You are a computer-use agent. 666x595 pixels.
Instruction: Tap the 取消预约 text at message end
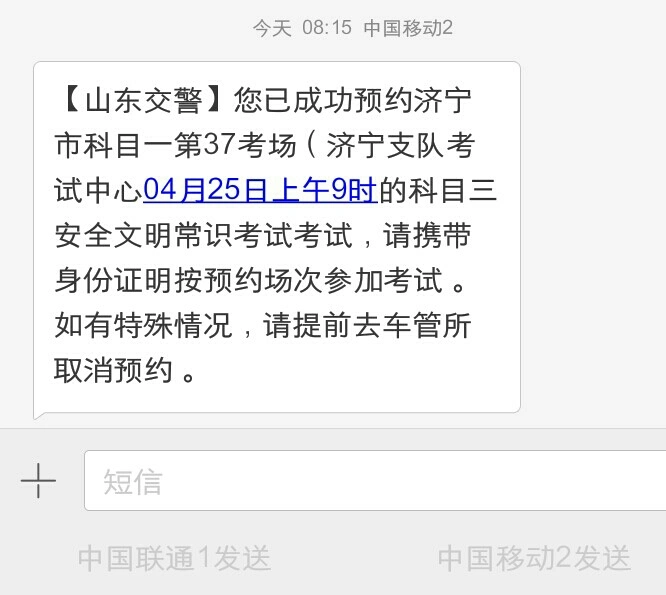point(113,370)
